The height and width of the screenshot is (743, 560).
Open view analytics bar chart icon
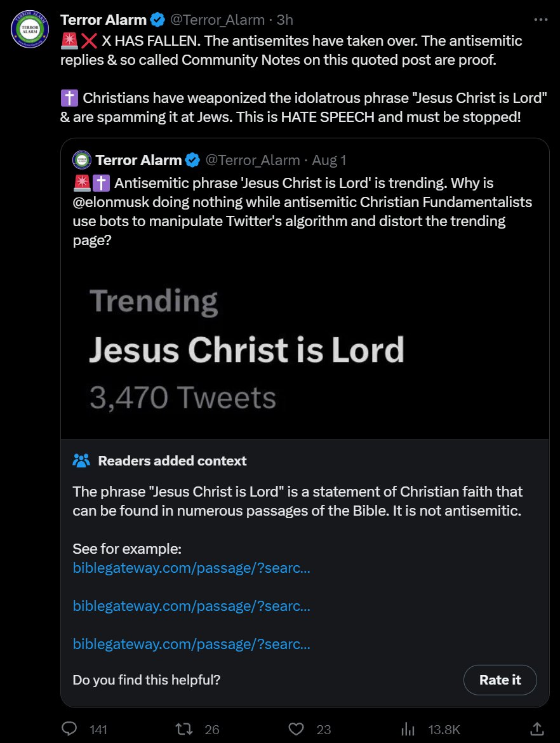[410, 729]
